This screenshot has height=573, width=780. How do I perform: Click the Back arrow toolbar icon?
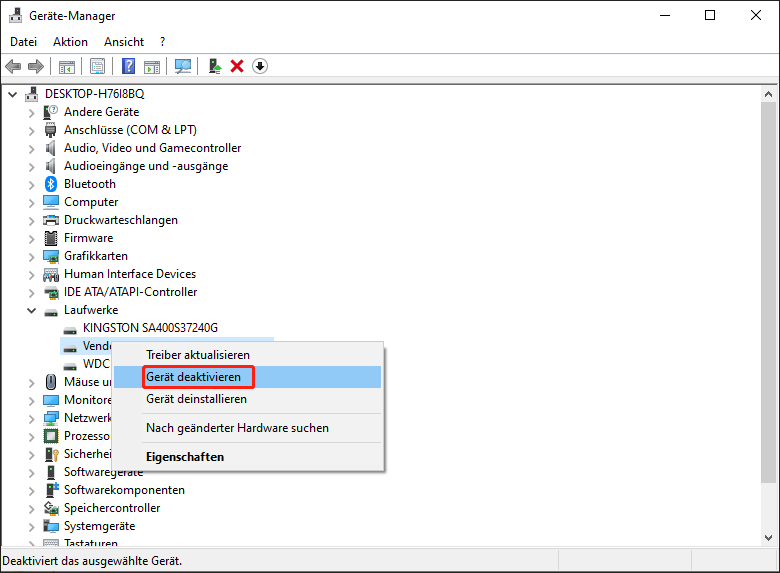point(13,66)
